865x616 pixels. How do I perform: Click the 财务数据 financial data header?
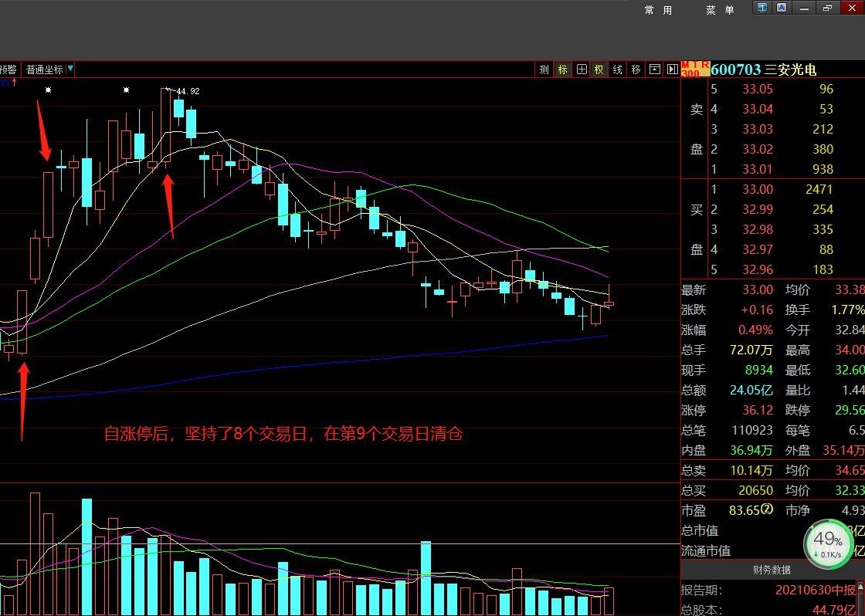772,570
